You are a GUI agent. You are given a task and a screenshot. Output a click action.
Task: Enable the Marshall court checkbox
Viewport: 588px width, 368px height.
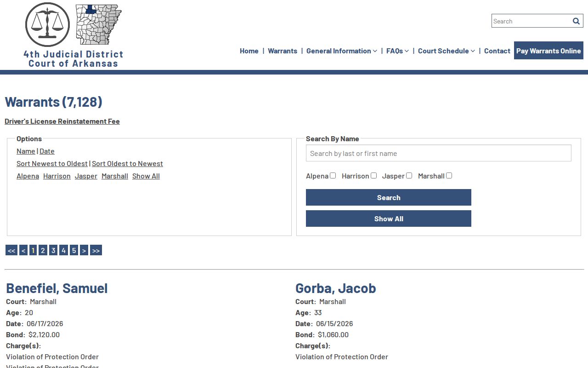click(449, 175)
